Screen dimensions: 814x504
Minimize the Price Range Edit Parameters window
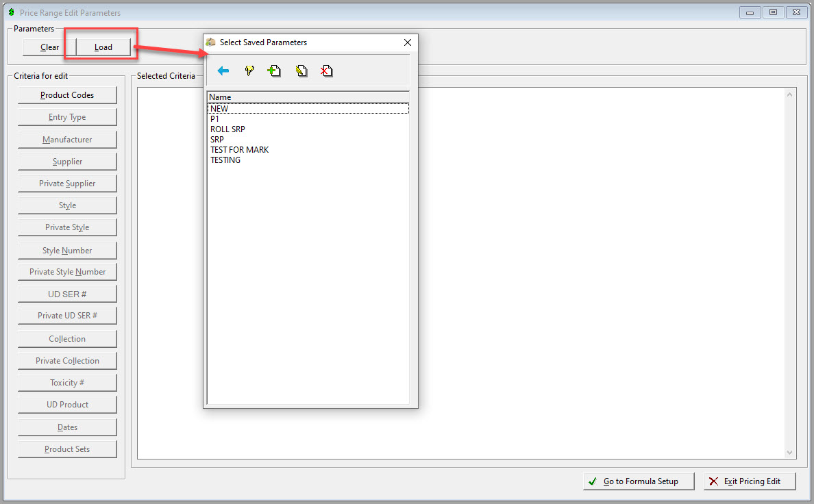coord(750,12)
